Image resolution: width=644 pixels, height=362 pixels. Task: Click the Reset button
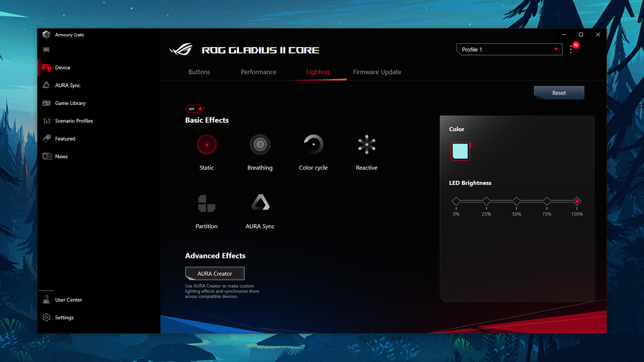(x=559, y=93)
